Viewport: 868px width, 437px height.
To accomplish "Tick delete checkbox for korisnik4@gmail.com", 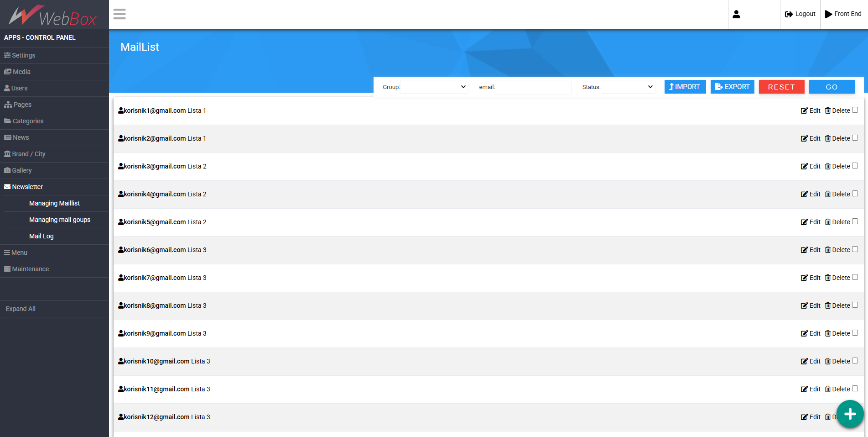I will [855, 194].
